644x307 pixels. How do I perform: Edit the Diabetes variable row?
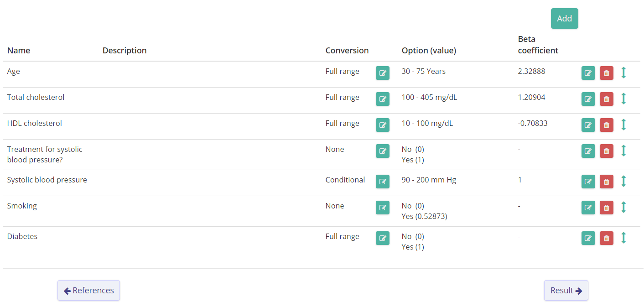[588, 238]
